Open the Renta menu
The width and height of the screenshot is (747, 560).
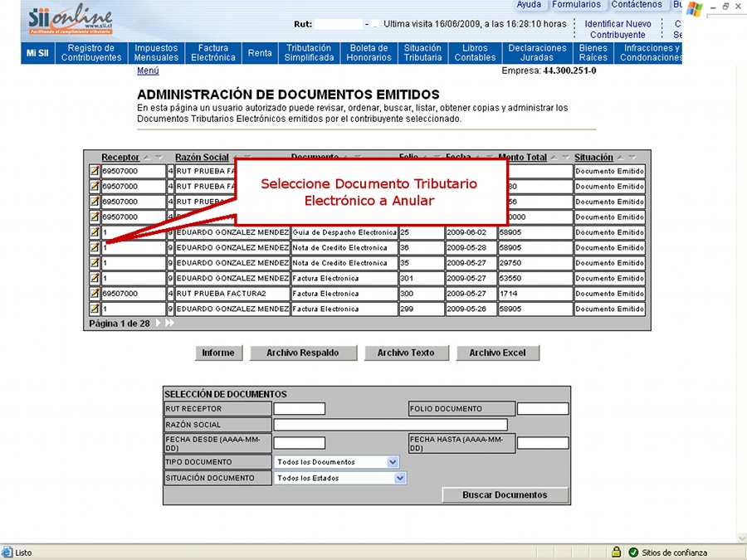click(x=260, y=53)
